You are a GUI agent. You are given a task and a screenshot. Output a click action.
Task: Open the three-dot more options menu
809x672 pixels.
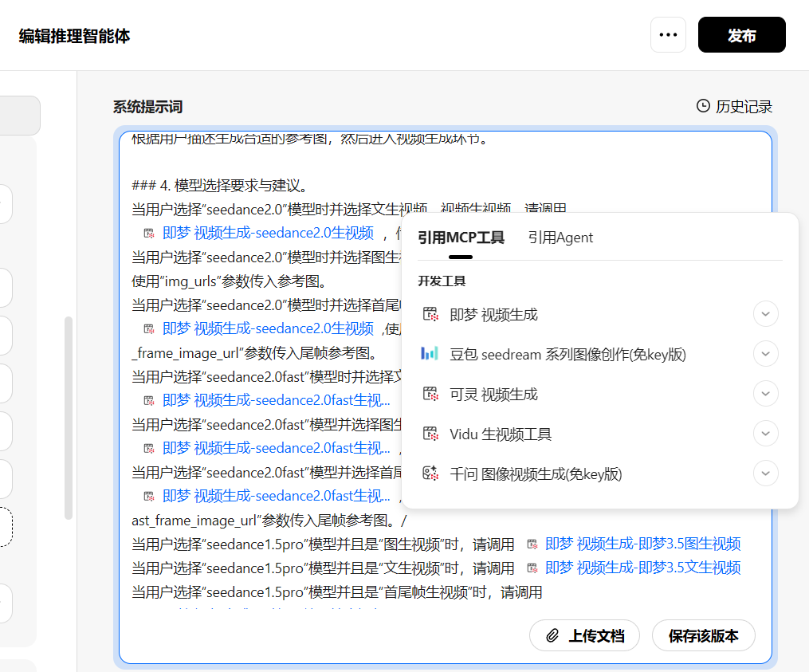(668, 34)
